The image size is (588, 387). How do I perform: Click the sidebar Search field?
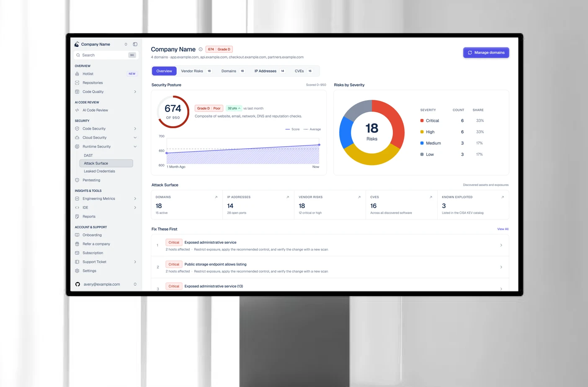[106, 55]
